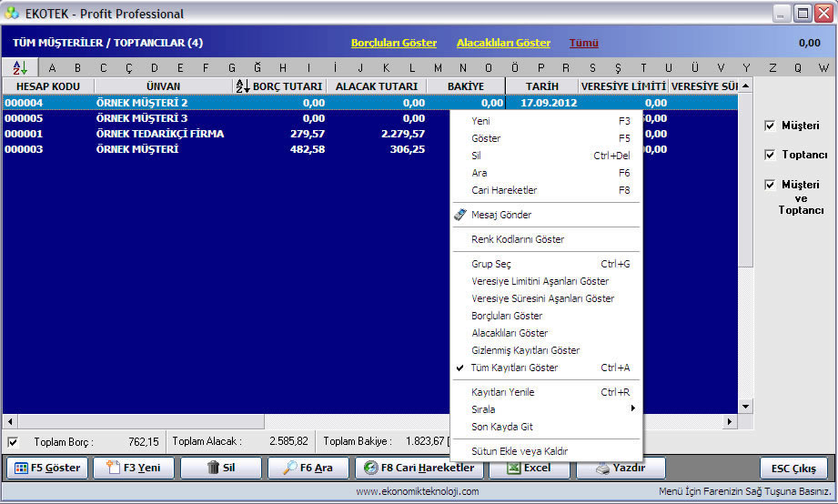Screen dimensions: 838x504
Task: Toggle the Toptancı checkbox
Action: (770, 155)
